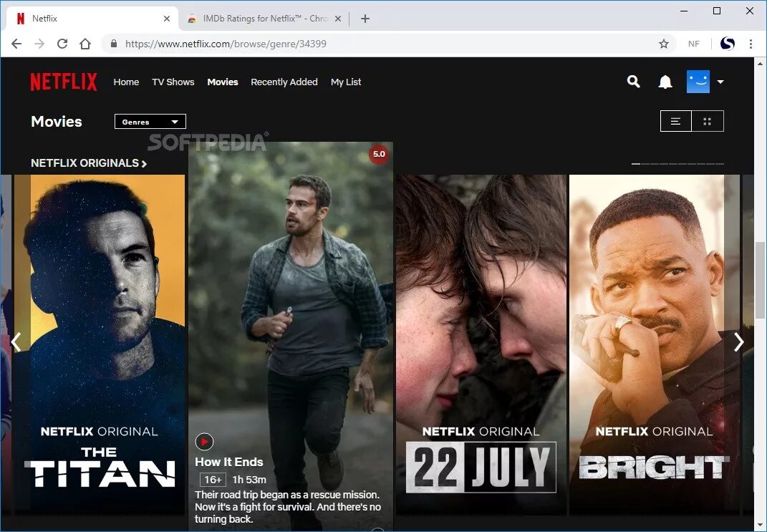
Task: Open Netflix search
Action: pyautogui.click(x=634, y=82)
